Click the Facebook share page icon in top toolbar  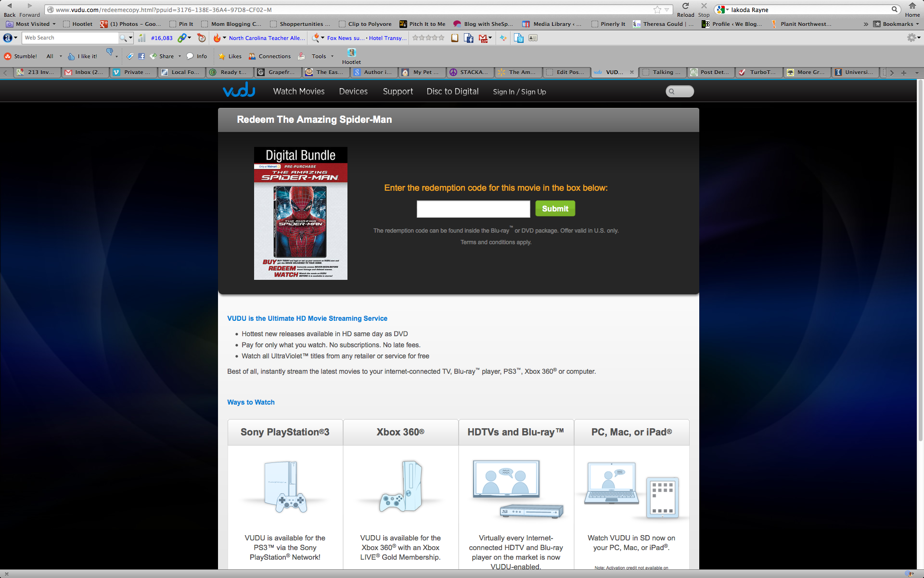coord(469,38)
